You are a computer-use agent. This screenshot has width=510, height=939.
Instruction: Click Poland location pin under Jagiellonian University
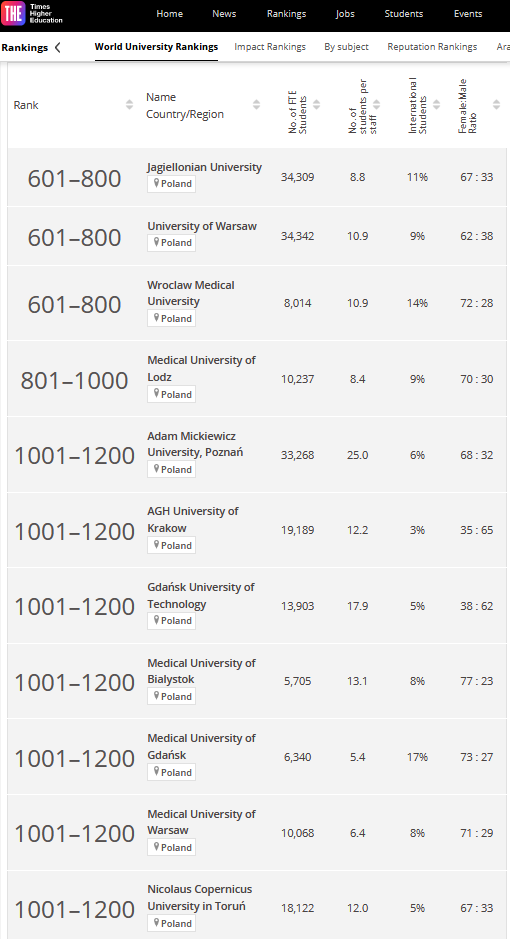click(156, 183)
